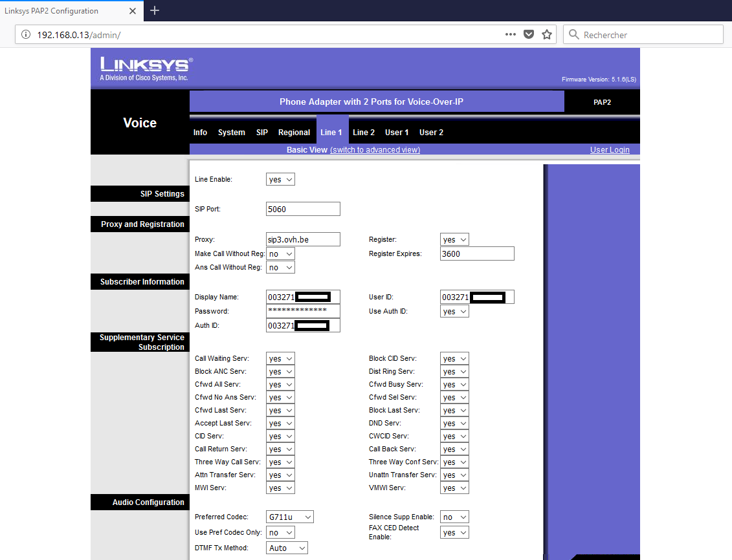
Task: Toggle the Call Waiting Serv setting
Action: coord(280,358)
